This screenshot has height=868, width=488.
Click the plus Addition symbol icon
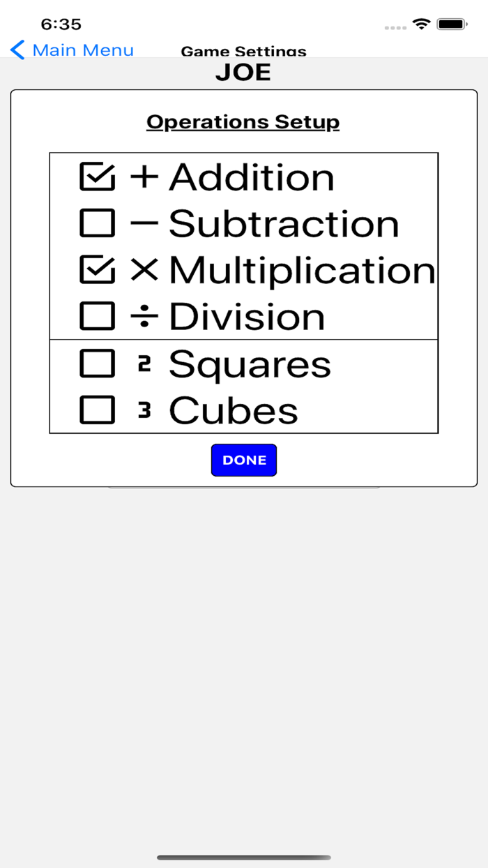coord(144,177)
